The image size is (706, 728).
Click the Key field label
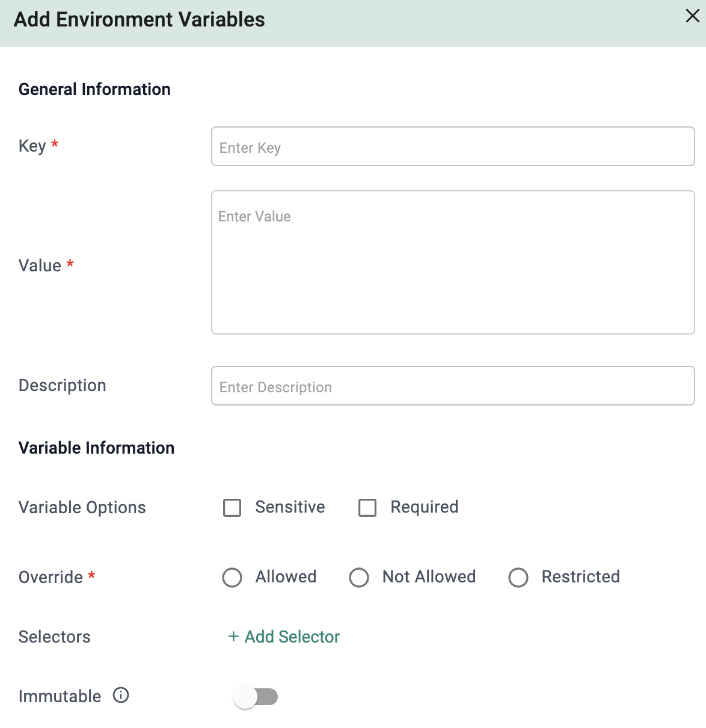point(32,146)
